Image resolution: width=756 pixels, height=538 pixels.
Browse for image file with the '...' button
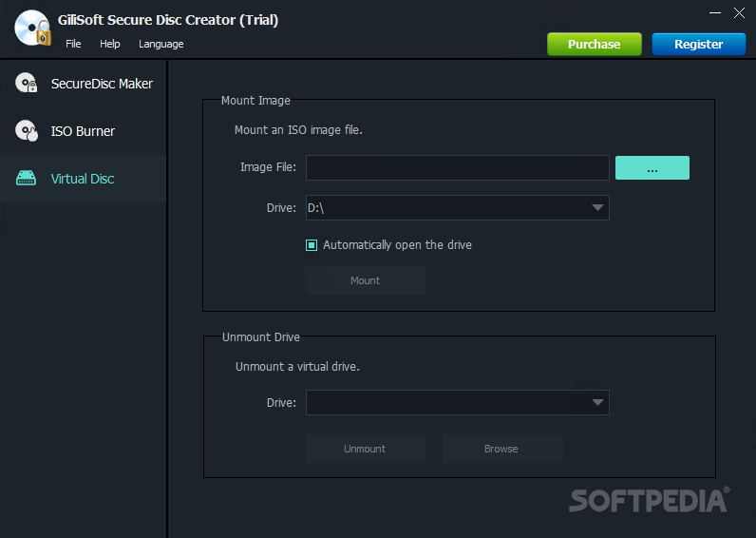[652, 168]
